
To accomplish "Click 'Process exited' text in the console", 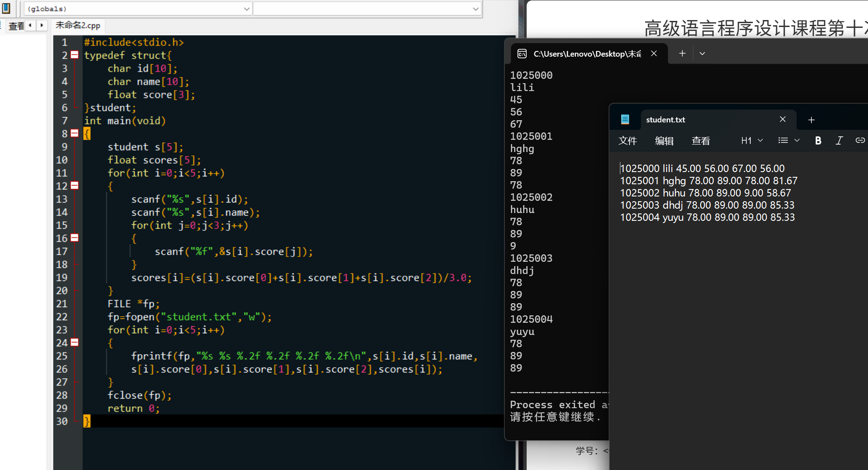I will 552,405.
